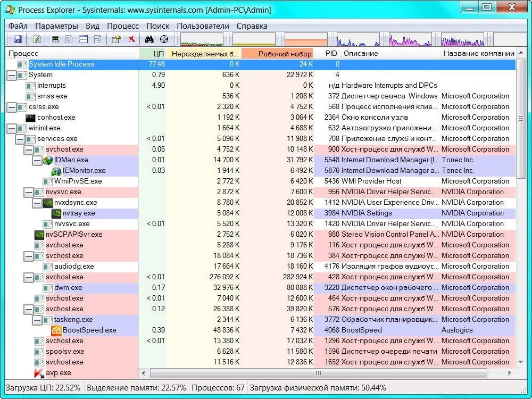Open System Information from toolbar
This screenshot has height=399, width=532.
(55, 39)
